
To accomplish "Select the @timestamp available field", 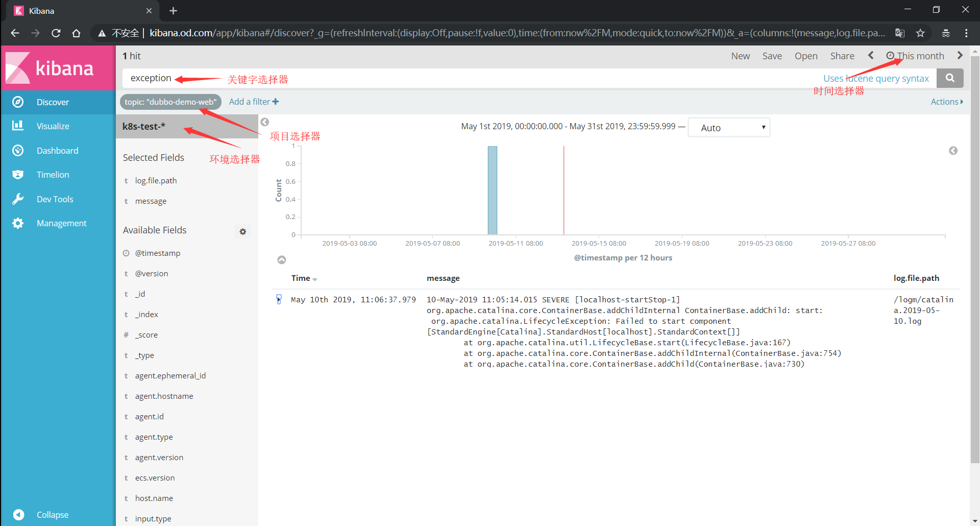I will (x=158, y=253).
